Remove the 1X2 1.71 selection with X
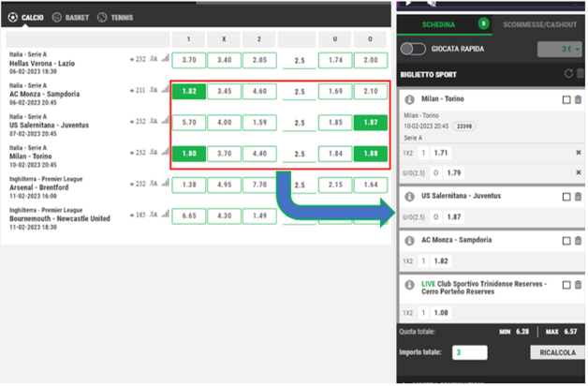Screen dimensions: 588x386 (x=578, y=152)
